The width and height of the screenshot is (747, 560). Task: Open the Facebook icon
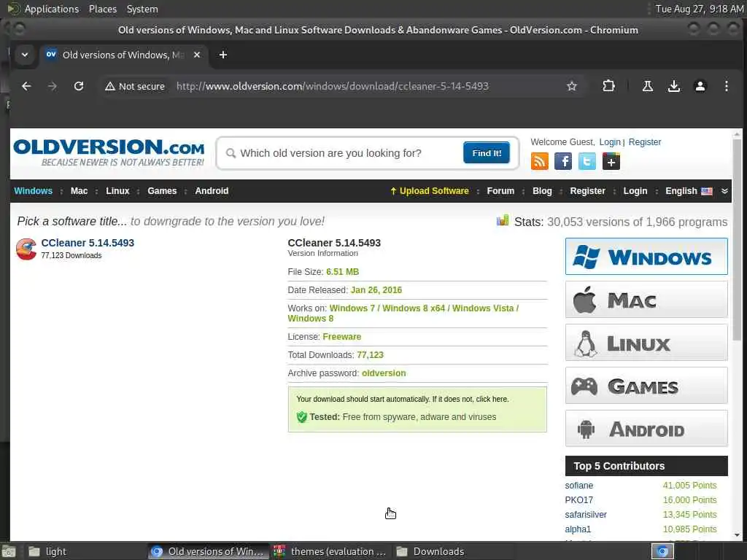click(563, 161)
